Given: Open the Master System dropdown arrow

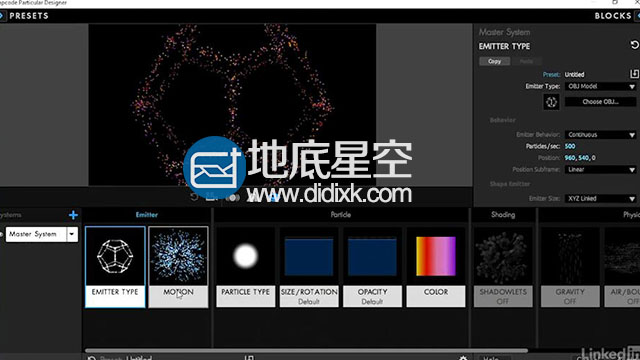Looking at the screenshot, I should 72,234.
